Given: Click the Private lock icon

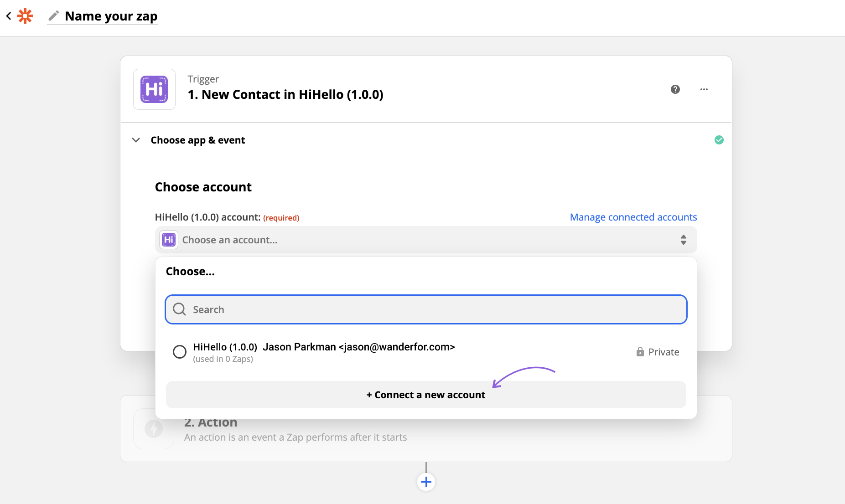Looking at the screenshot, I should [x=640, y=352].
